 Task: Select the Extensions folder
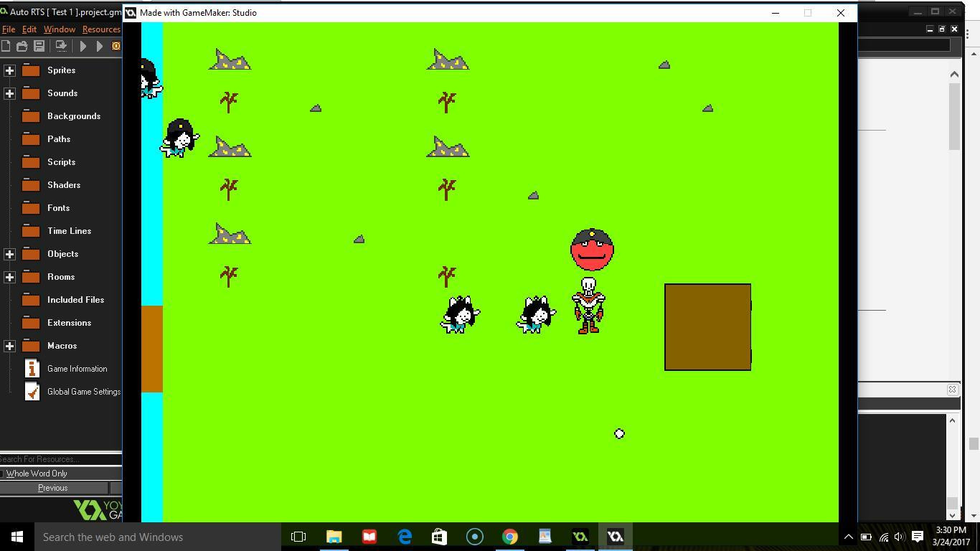point(69,323)
